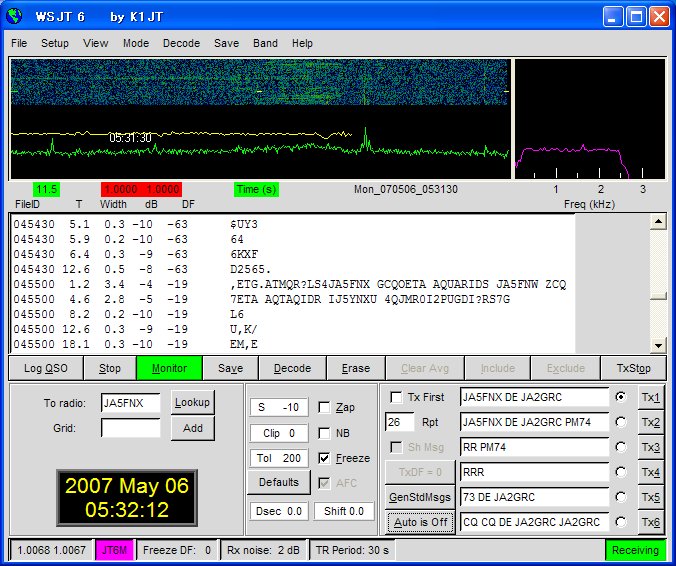Click the Rpt report field showing 26
Image resolution: width=676 pixels, height=566 pixels.
tap(400, 422)
